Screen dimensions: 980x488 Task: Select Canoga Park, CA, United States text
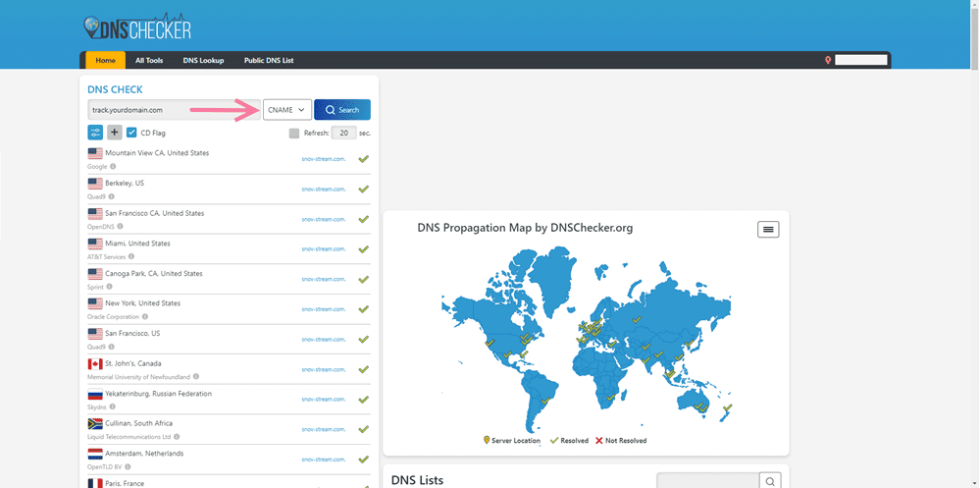(x=154, y=273)
